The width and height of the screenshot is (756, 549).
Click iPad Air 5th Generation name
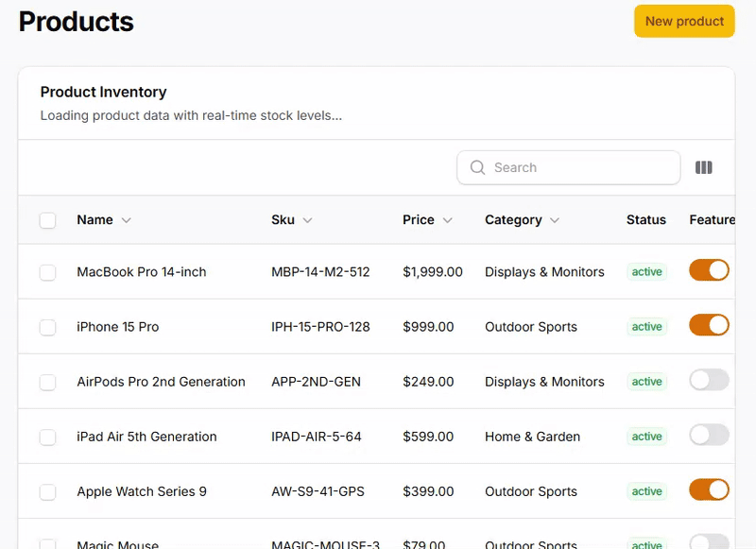coord(146,437)
